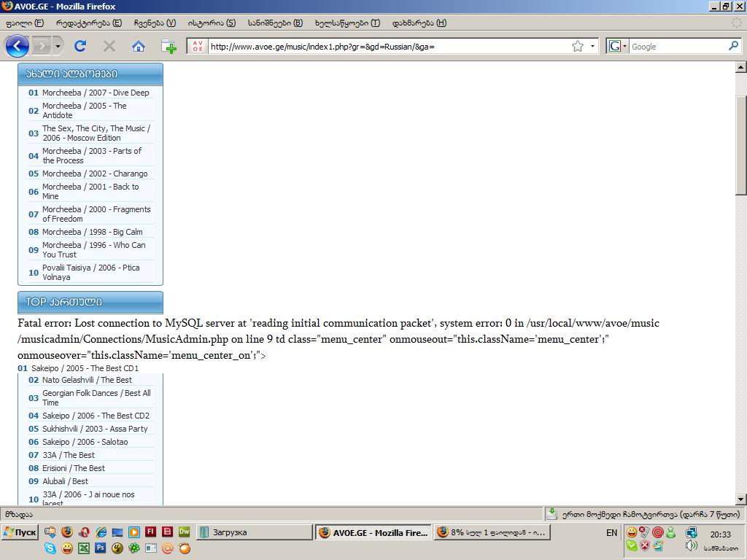Open Georgian Folk Dances / Best All Time
This screenshot has height=560, width=747.
[x=97, y=397]
